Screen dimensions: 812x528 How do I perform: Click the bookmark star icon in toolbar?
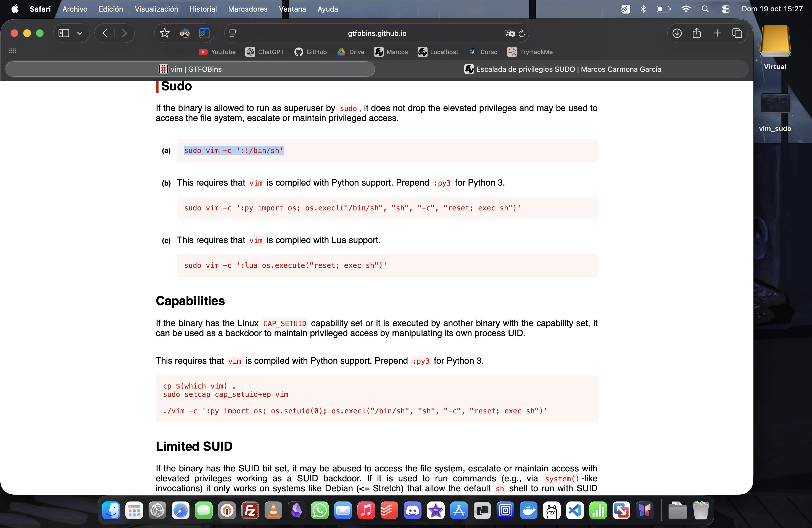[x=165, y=33]
